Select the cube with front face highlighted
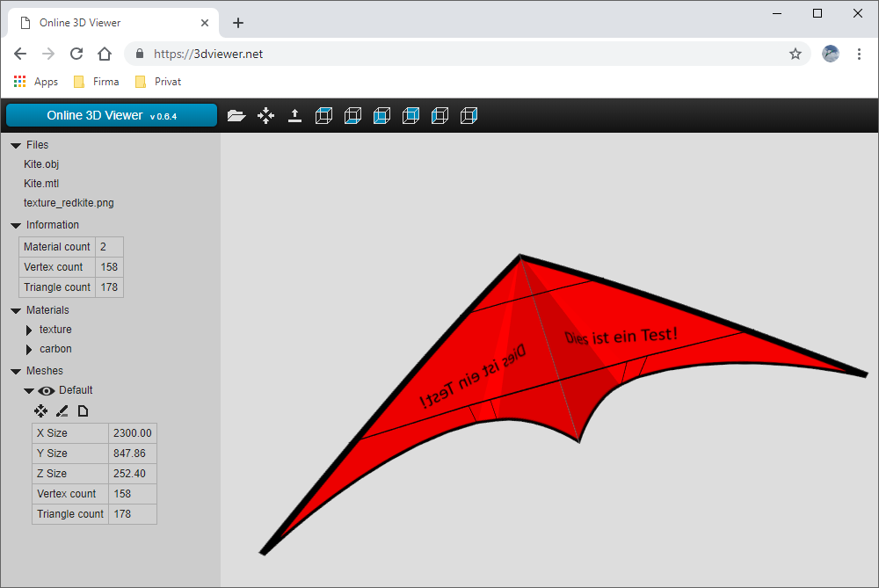Screen dimensions: 879x588 point(381,115)
